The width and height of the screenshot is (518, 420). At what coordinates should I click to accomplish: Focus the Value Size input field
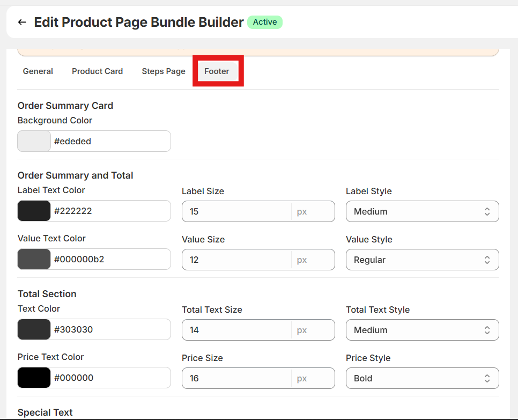[x=236, y=260]
